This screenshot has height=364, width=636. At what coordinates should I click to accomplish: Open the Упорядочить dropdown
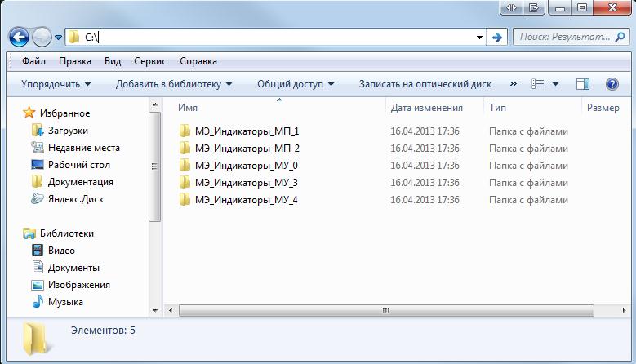coord(56,84)
